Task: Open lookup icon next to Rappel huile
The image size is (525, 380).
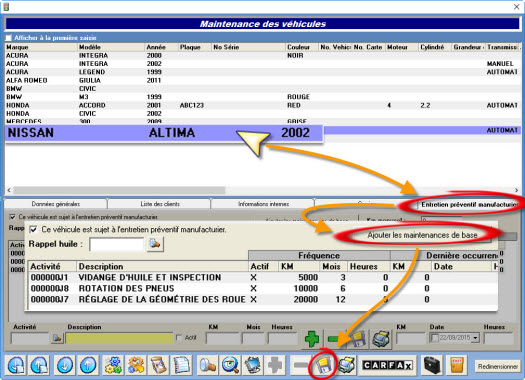Action: click(155, 244)
